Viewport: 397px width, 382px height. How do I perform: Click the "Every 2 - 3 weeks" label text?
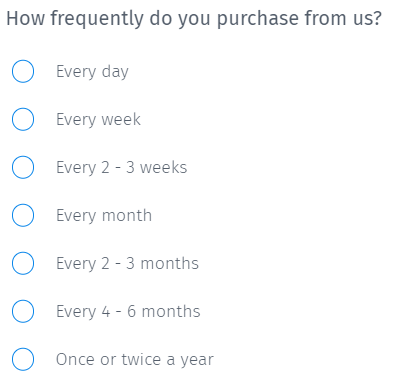pyautogui.click(x=122, y=167)
